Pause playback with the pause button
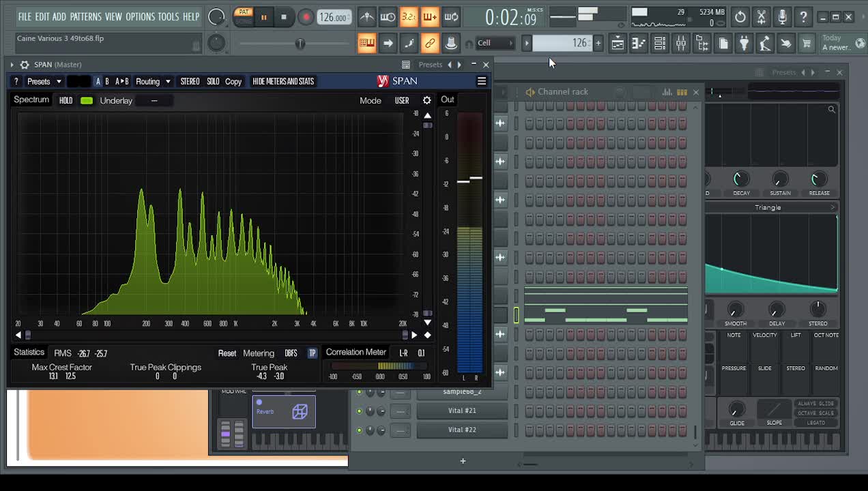The image size is (868, 491). coord(264,17)
